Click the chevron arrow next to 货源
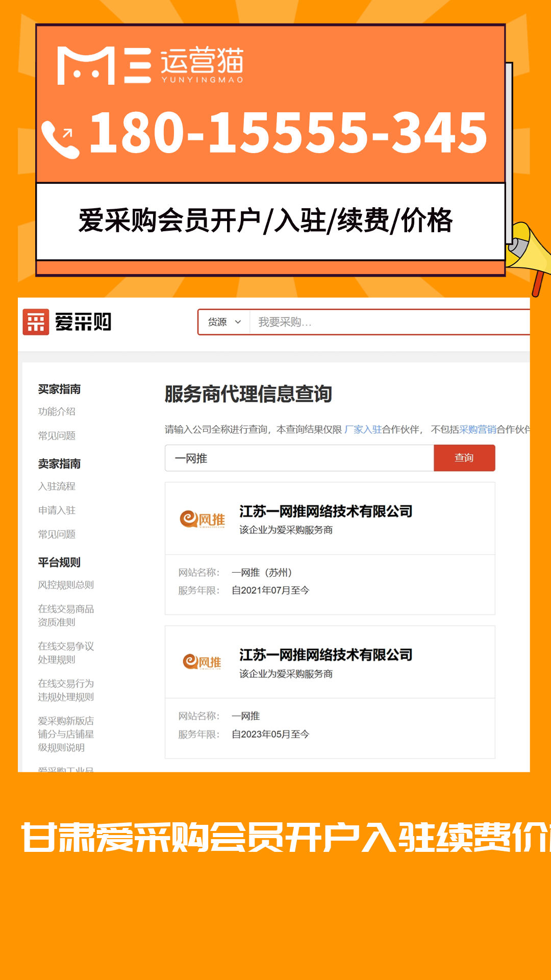Screen dimensions: 551x980 [x=238, y=322]
